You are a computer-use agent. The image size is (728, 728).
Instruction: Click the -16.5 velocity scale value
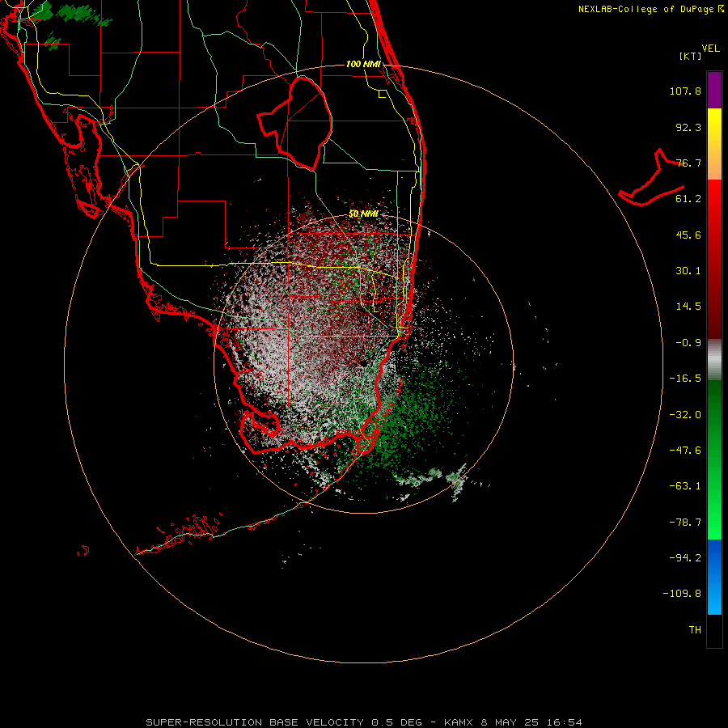tap(685, 379)
